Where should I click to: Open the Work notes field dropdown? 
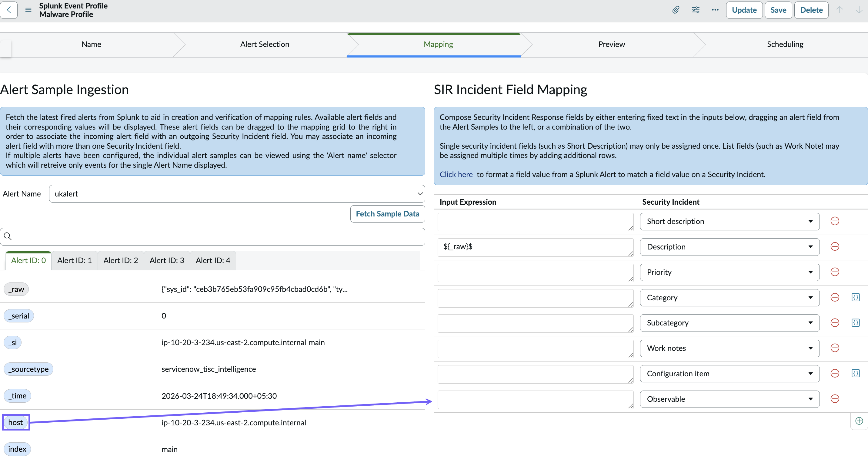point(729,348)
